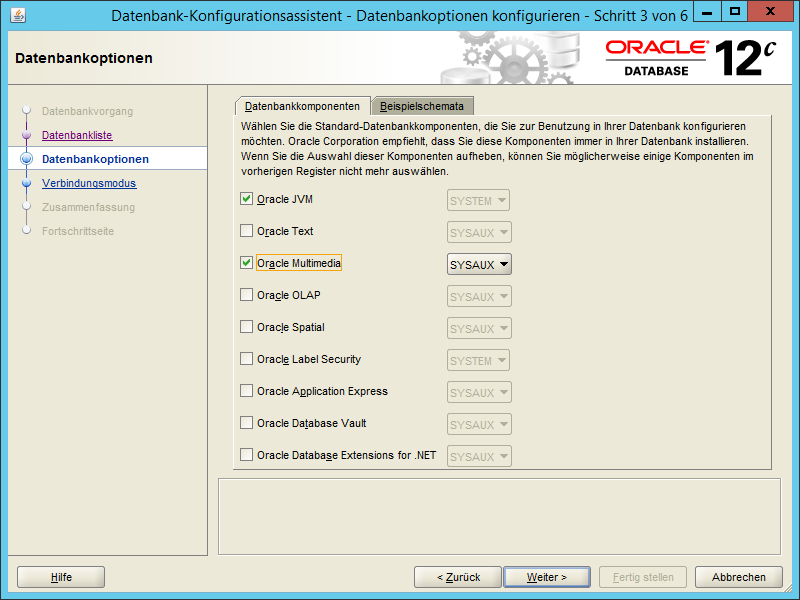Click the component instructions paragraph

(497, 148)
